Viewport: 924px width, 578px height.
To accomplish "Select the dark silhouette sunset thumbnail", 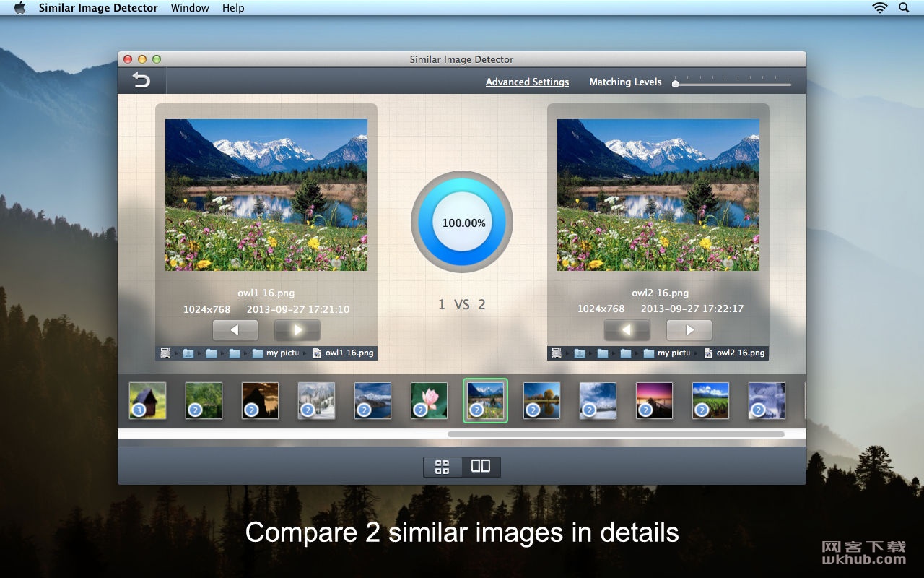I will [x=260, y=400].
